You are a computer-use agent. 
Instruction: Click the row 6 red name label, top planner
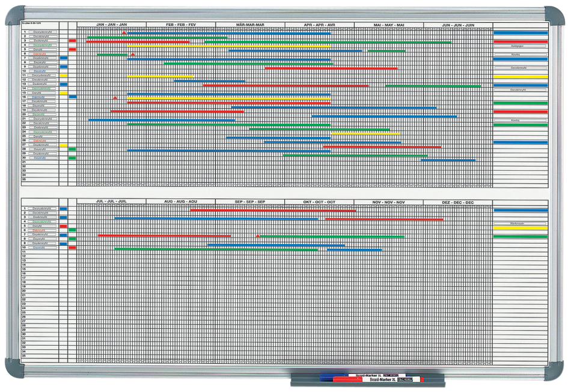click(39, 54)
